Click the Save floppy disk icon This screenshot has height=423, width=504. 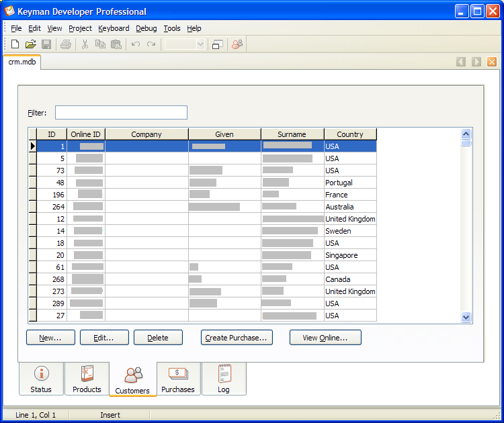click(x=46, y=44)
